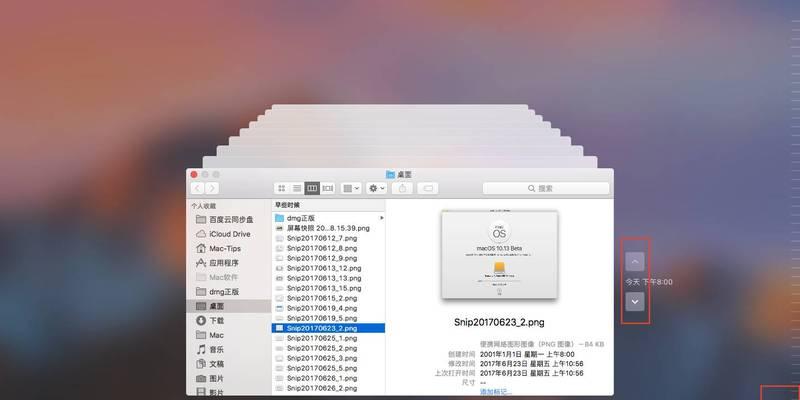The image size is (800, 400).
Task: Click the macOS 10.13 Beta preview thumbnail
Action: tap(499, 255)
